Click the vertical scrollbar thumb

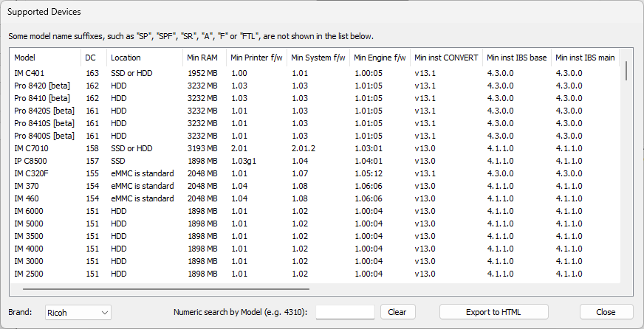(627, 71)
